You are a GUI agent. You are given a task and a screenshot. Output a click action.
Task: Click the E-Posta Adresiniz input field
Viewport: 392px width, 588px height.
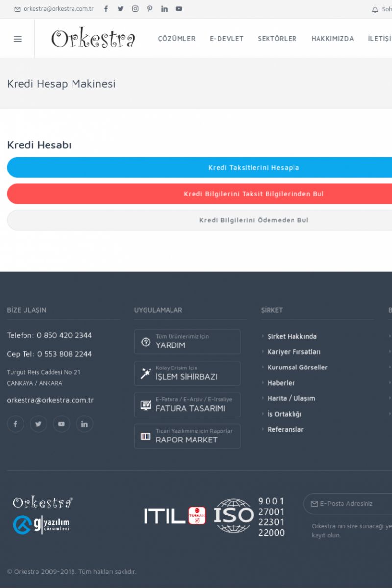[x=348, y=504]
